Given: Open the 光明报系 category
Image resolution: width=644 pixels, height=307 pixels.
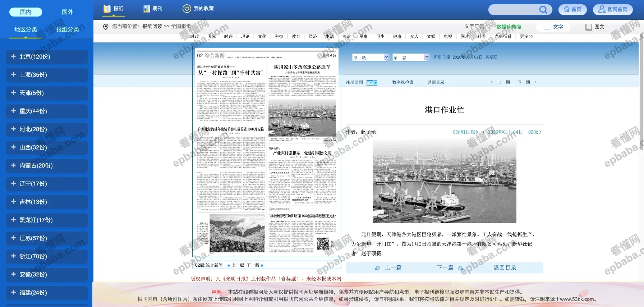Looking at the screenshot, I should (x=503, y=36).
